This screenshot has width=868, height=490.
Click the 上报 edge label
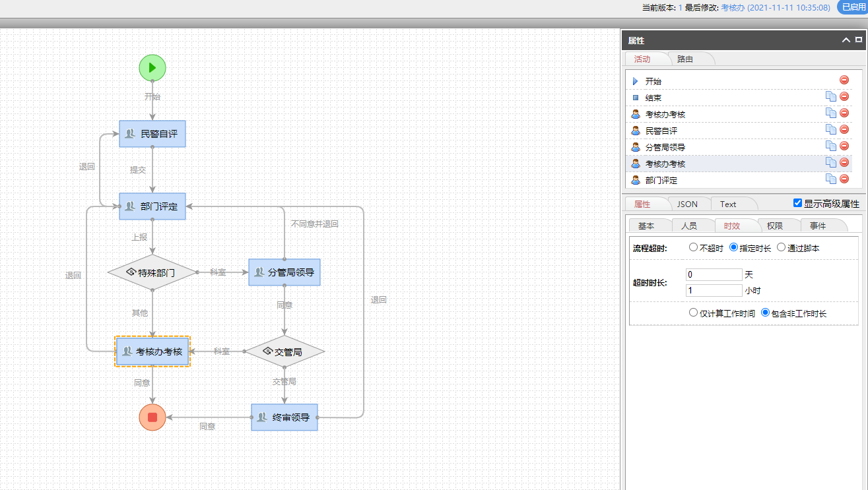139,237
